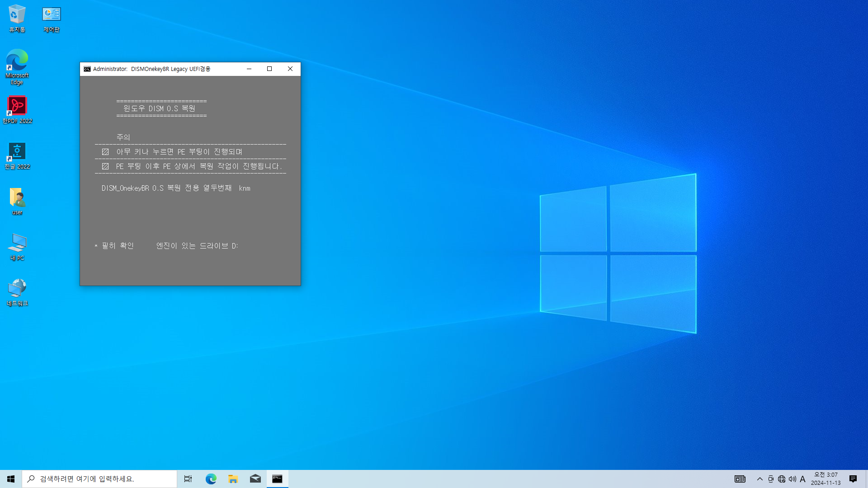Click the '* 필히 확인' text
Image resolution: width=868 pixels, height=488 pixels.
114,246
